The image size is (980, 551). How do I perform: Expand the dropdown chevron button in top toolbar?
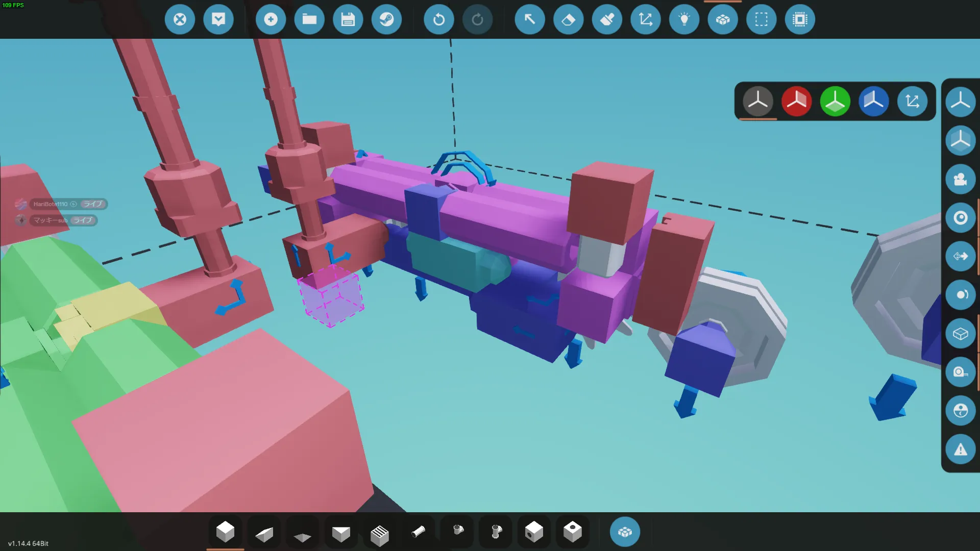click(218, 20)
